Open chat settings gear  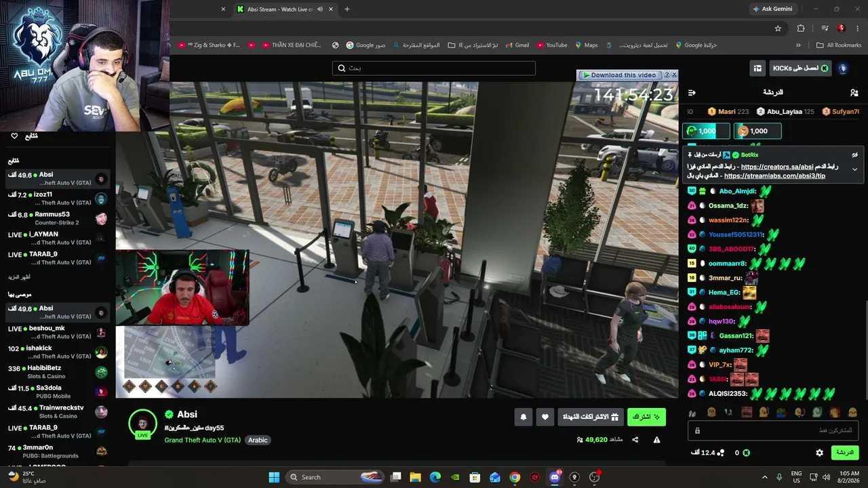(819, 453)
